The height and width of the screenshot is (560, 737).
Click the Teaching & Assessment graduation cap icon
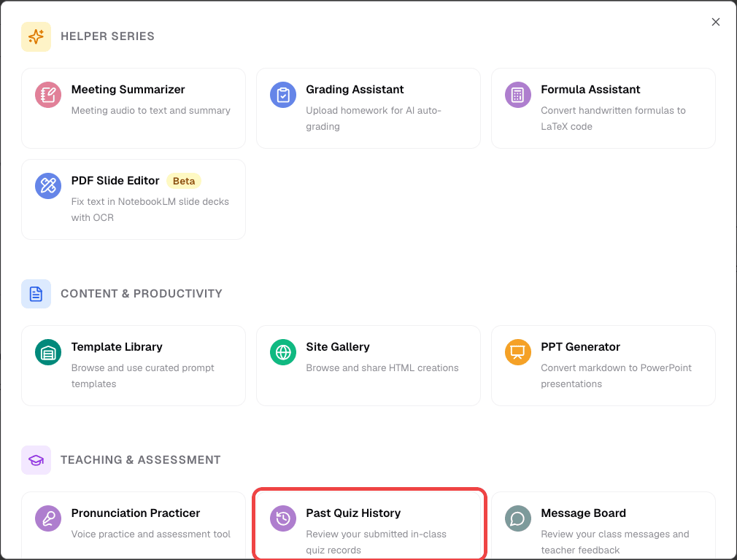36,460
